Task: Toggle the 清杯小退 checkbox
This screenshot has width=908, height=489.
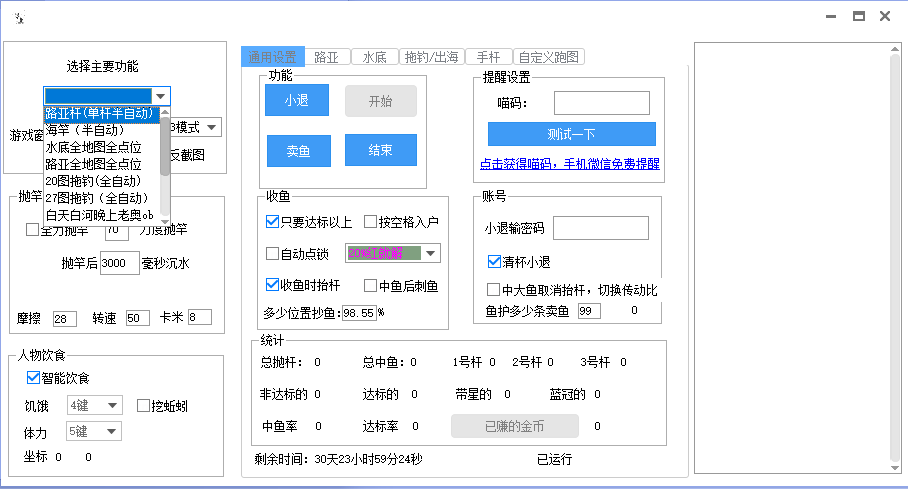Action: (493, 262)
